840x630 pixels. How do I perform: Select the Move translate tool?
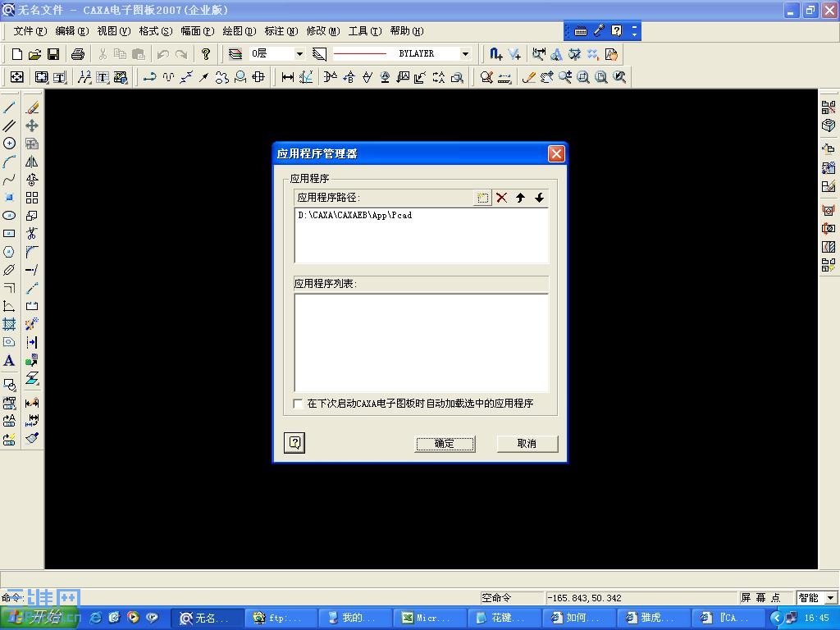click(32, 126)
